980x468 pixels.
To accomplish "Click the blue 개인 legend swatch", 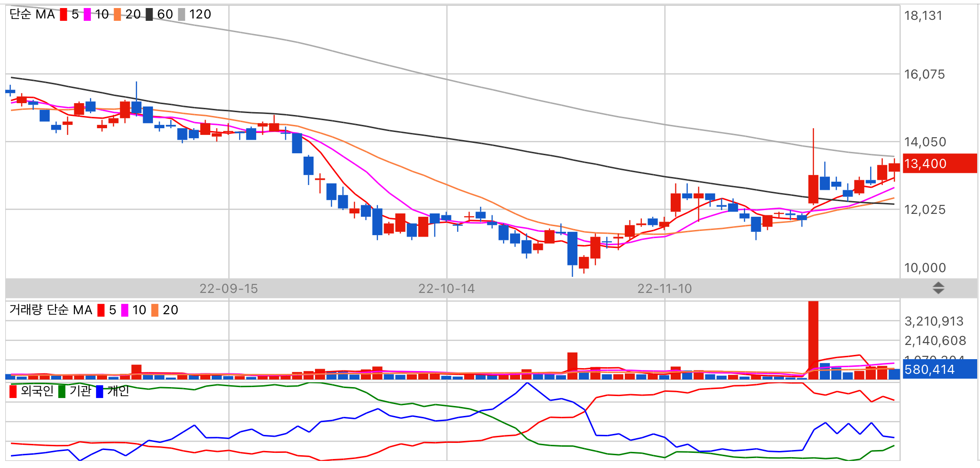I will click(x=99, y=391).
